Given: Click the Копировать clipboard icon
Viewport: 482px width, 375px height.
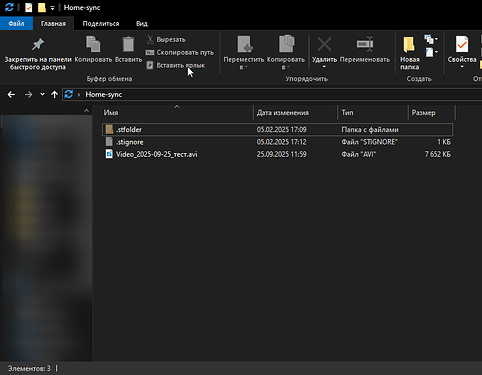Looking at the screenshot, I should (93, 44).
